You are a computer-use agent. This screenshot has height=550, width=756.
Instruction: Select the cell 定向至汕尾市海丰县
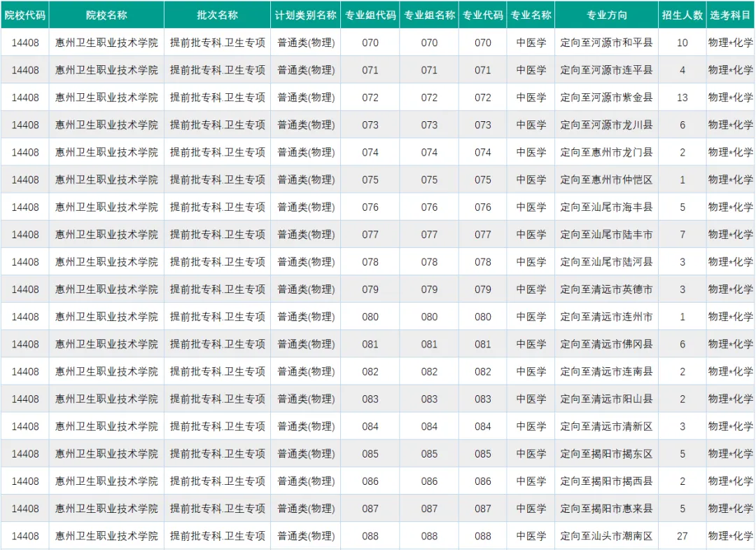(606, 207)
